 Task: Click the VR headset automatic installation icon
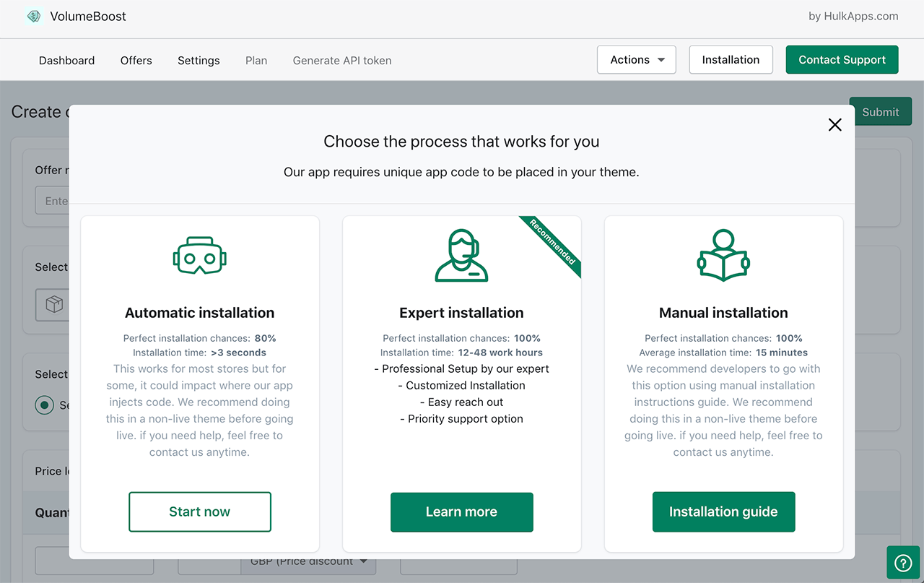200,255
